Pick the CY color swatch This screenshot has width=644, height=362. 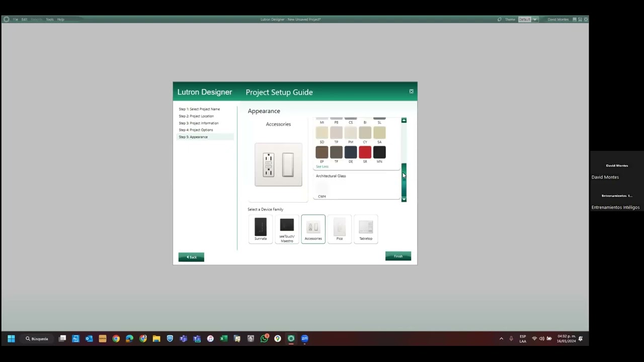pyautogui.click(x=365, y=133)
